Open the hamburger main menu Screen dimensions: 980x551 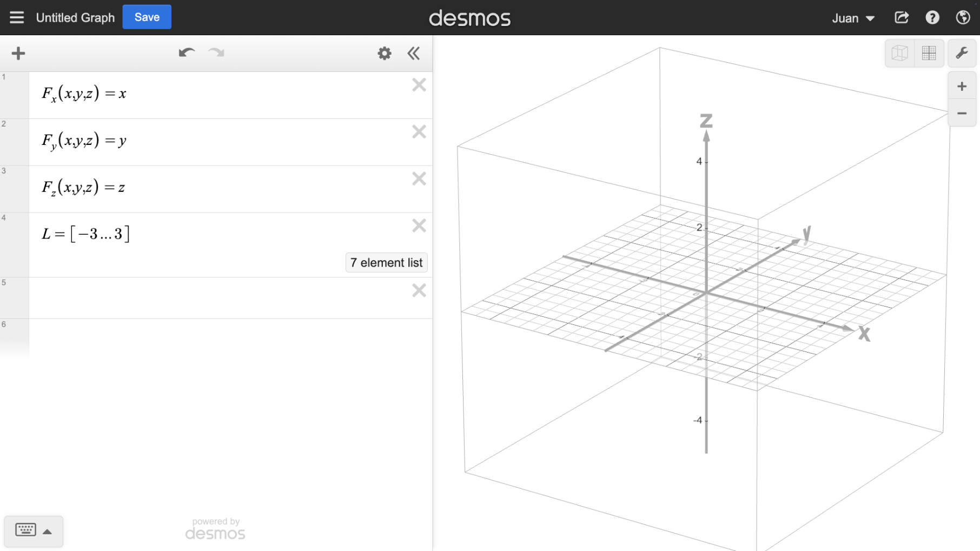click(x=17, y=17)
